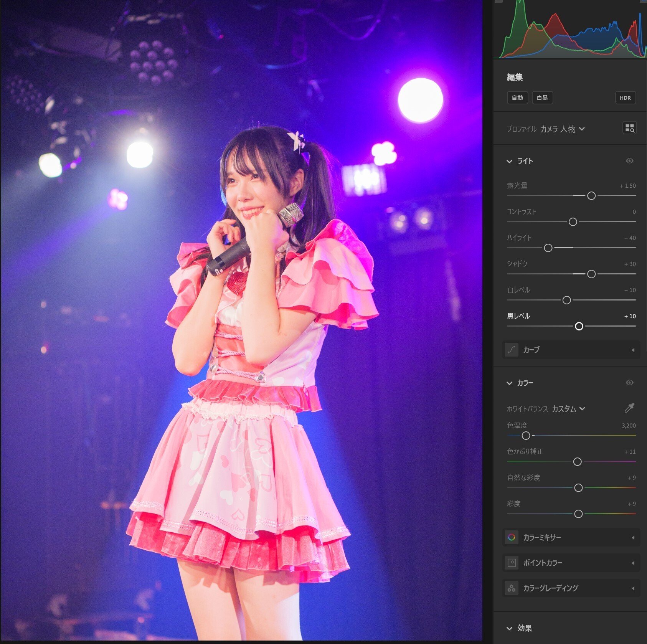647x644 pixels.
Task: Click the カラーグレーディング three-circle icon
Action: pyautogui.click(x=511, y=588)
